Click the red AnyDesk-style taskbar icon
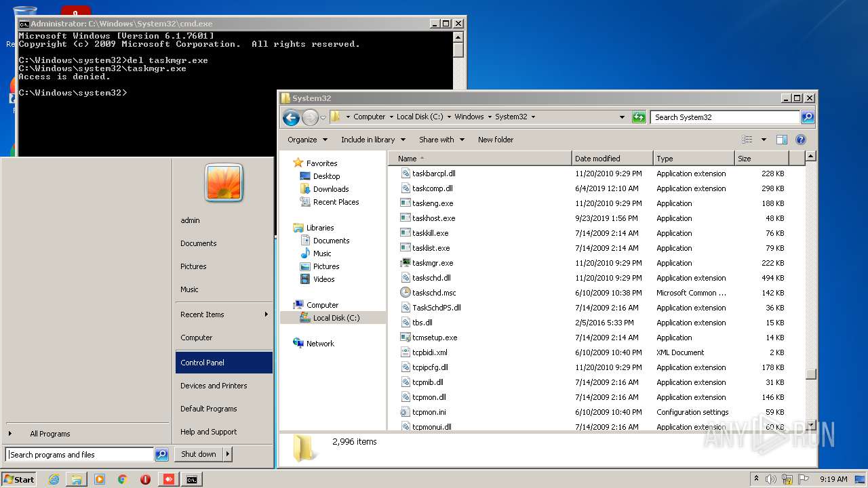This screenshot has height=488, width=868. click(x=168, y=479)
